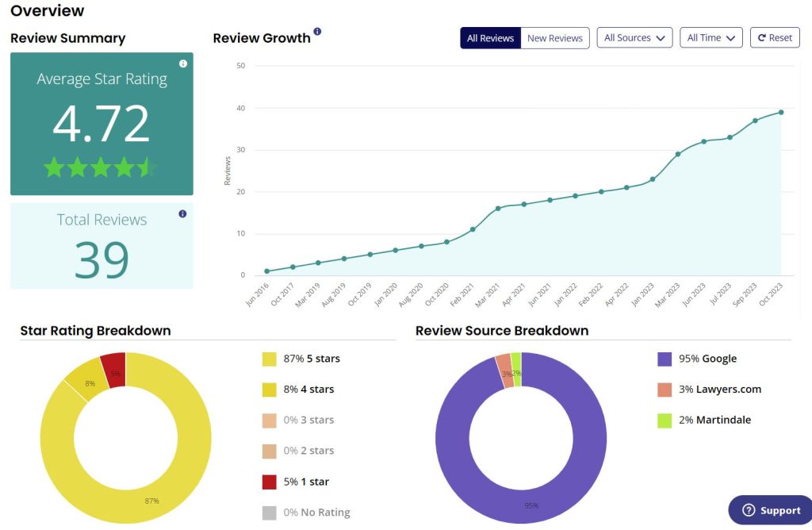Click the Jun 2016 data point
The image size is (812, 530).
pyautogui.click(x=266, y=271)
